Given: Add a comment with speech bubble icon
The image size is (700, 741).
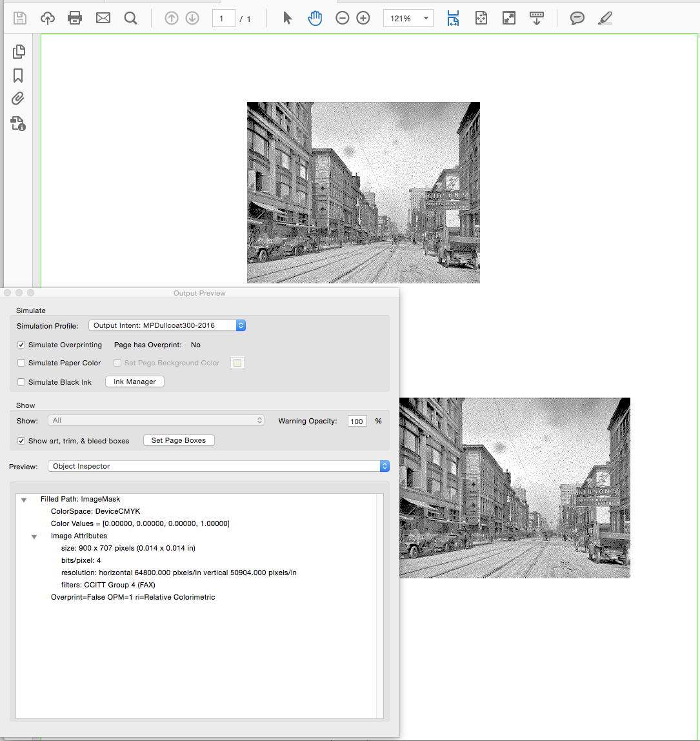Looking at the screenshot, I should pyautogui.click(x=577, y=18).
